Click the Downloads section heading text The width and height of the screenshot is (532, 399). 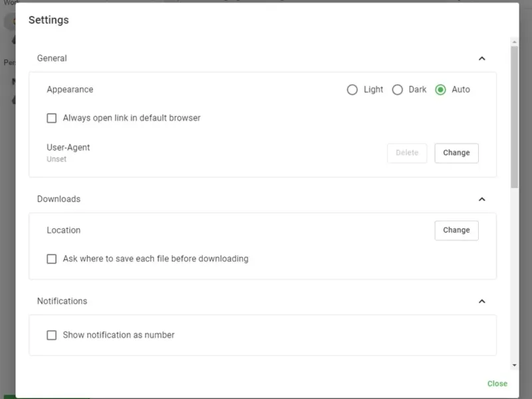pos(59,199)
